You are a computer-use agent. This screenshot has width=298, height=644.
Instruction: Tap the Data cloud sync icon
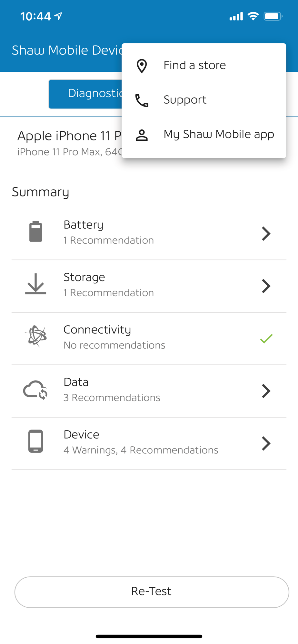click(x=35, y=390)
